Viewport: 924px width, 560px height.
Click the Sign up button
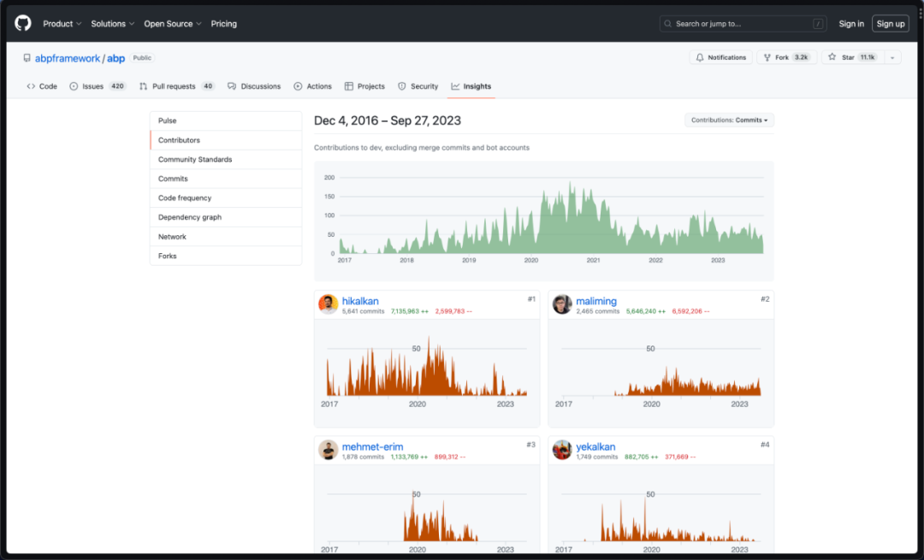point(891,24)
